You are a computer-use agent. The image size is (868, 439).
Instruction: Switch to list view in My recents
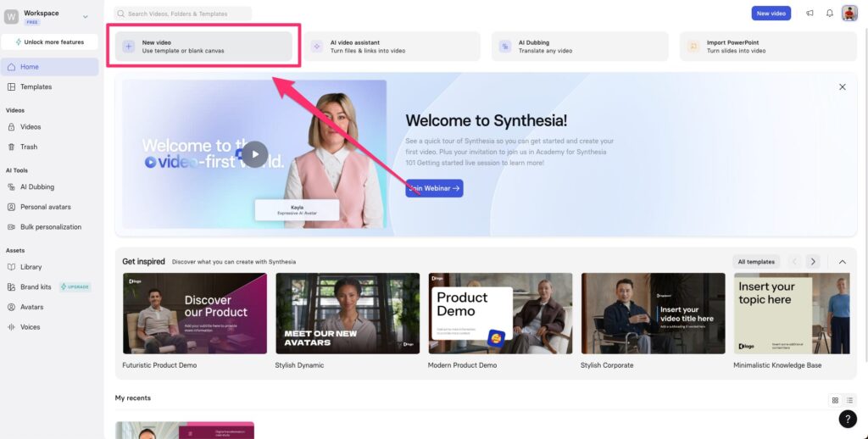tap(849, 400)
